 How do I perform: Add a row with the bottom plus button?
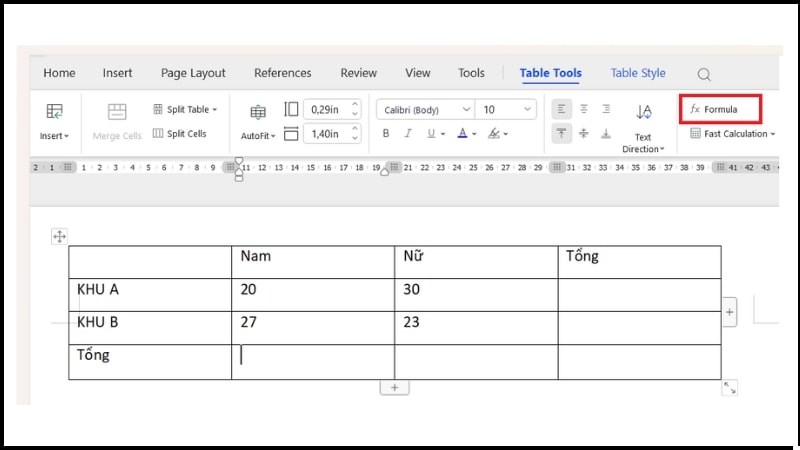click(394, 387)
